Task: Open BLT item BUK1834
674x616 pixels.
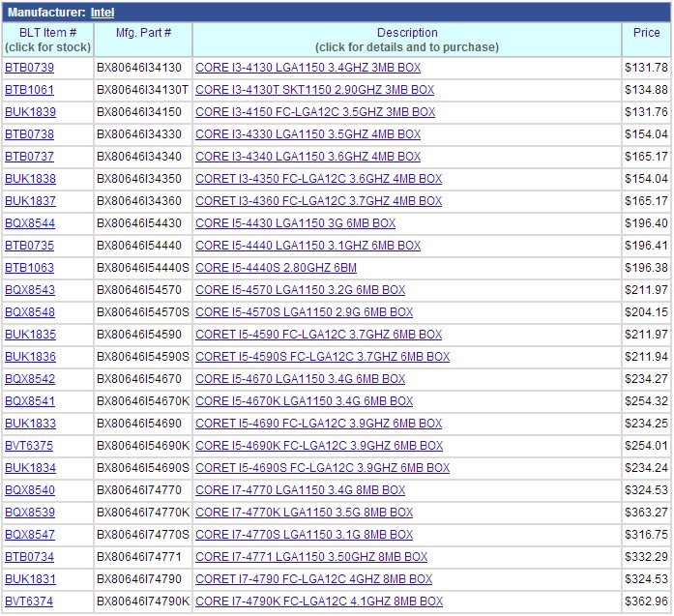Action: click(30, 468)
